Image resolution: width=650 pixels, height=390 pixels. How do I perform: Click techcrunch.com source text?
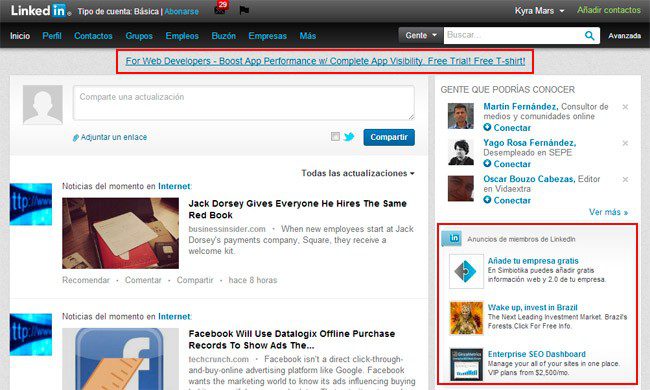coord(218,359)
